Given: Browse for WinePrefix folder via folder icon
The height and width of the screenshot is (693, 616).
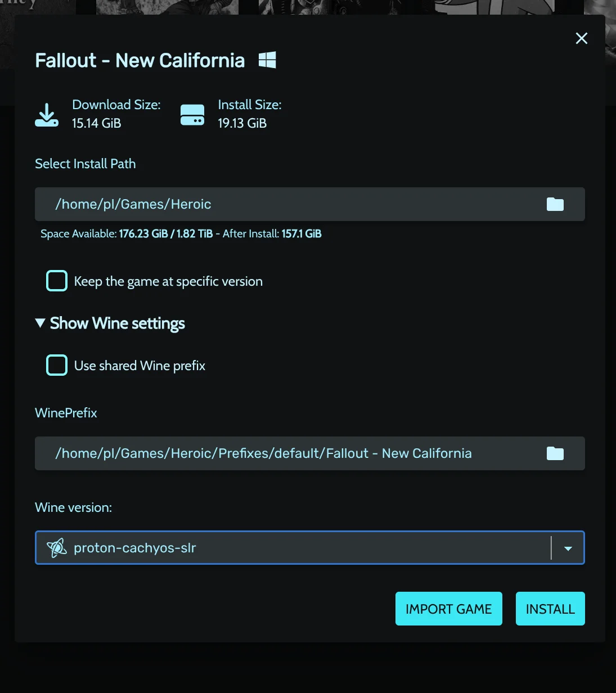Looking at the screenshot, I should click(555, 453).
